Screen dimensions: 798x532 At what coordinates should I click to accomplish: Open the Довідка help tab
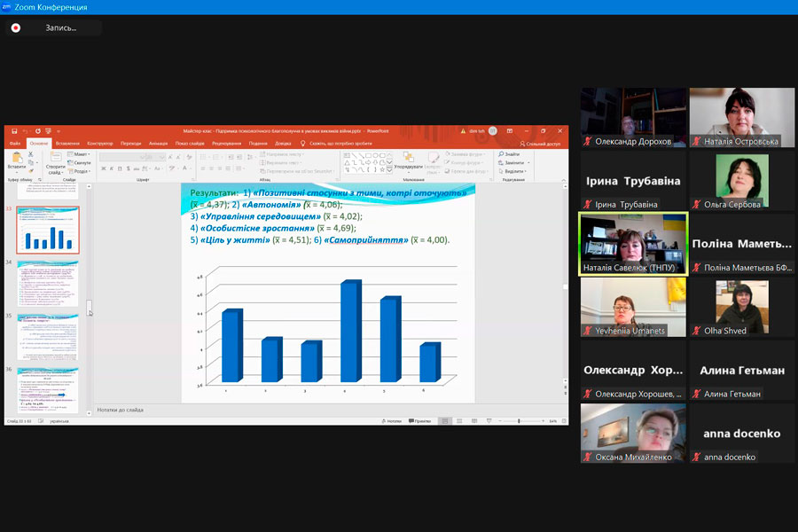point(283,144)
